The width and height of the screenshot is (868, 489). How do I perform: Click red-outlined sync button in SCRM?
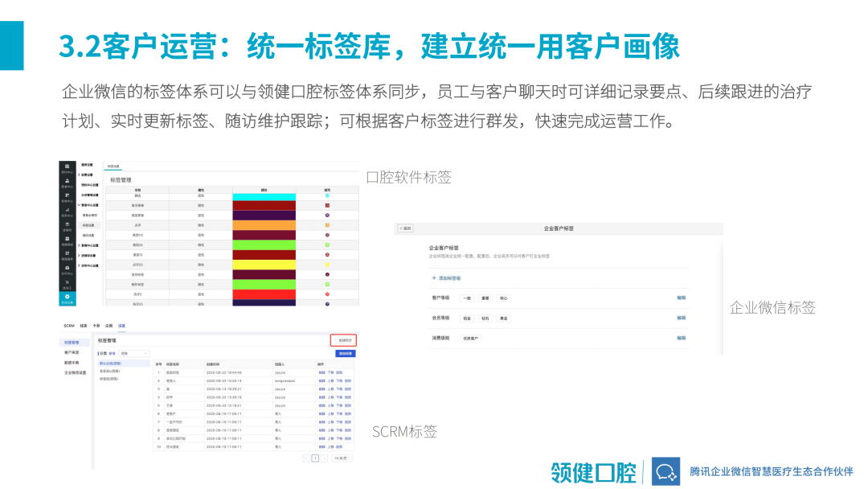(x=343, y=340)
